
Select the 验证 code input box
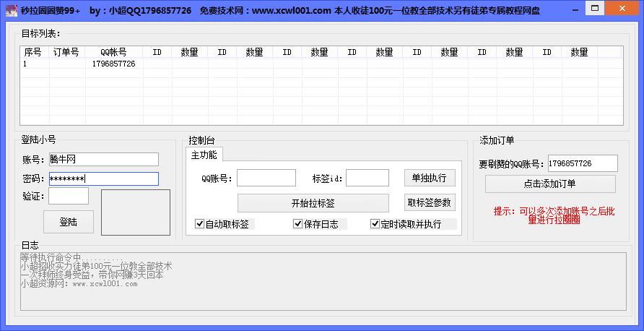pos(69,196)
